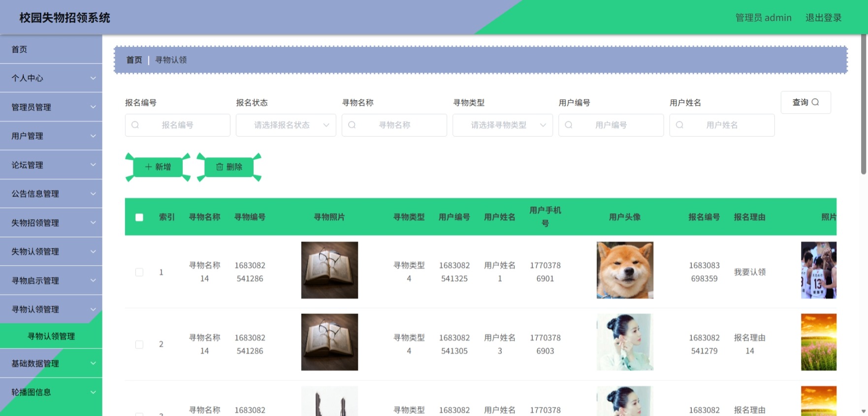Click 用户手机号 column header

pyautogui.click(x=545, y=217)
